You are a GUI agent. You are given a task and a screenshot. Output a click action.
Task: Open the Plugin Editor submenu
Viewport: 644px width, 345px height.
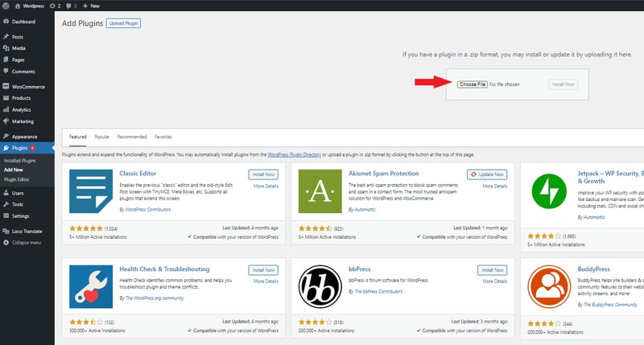16,179
